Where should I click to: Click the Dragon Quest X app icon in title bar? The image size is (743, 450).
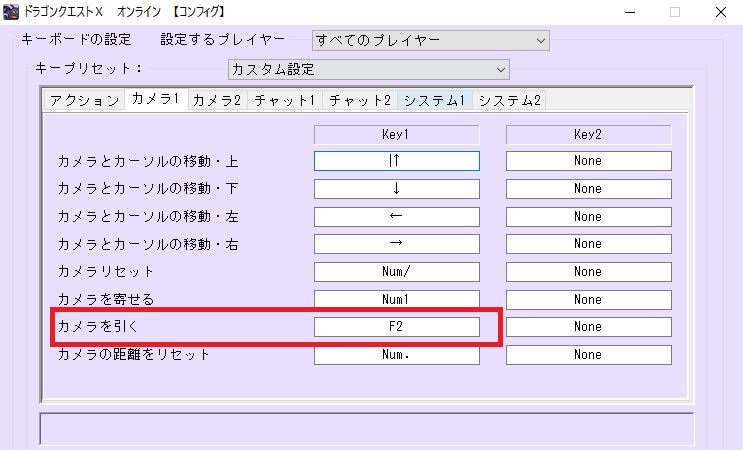[x=10, y=11]
